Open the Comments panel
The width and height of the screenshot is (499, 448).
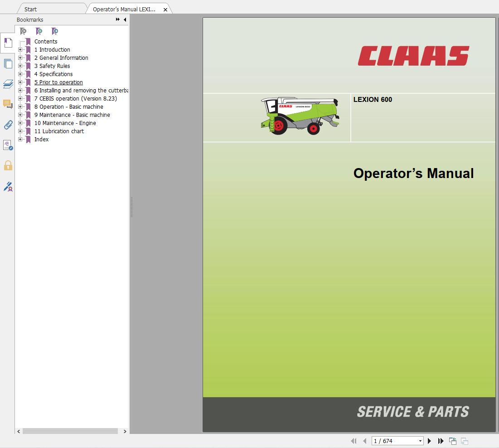[8, 104]
